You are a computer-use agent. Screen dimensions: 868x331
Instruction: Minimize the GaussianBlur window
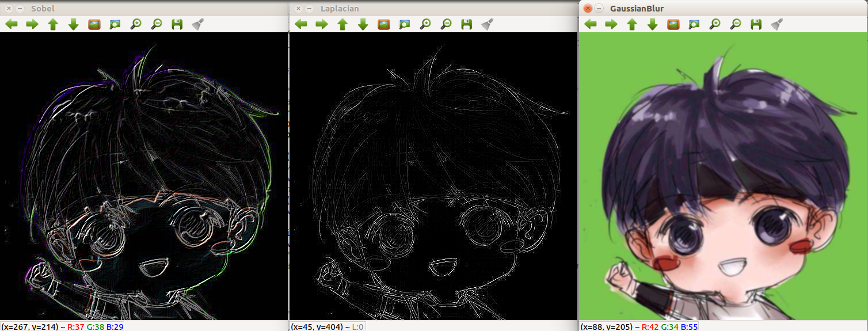click(x=599, y=9)
